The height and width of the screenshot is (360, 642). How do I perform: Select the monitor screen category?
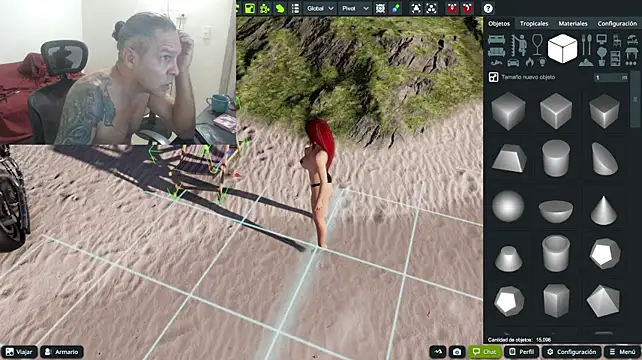601,40
